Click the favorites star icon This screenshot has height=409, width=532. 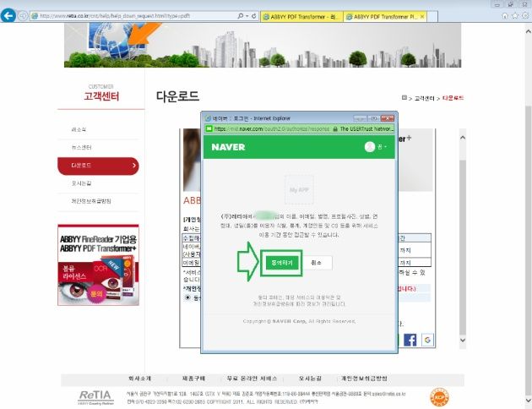click(x=515, y=15)
